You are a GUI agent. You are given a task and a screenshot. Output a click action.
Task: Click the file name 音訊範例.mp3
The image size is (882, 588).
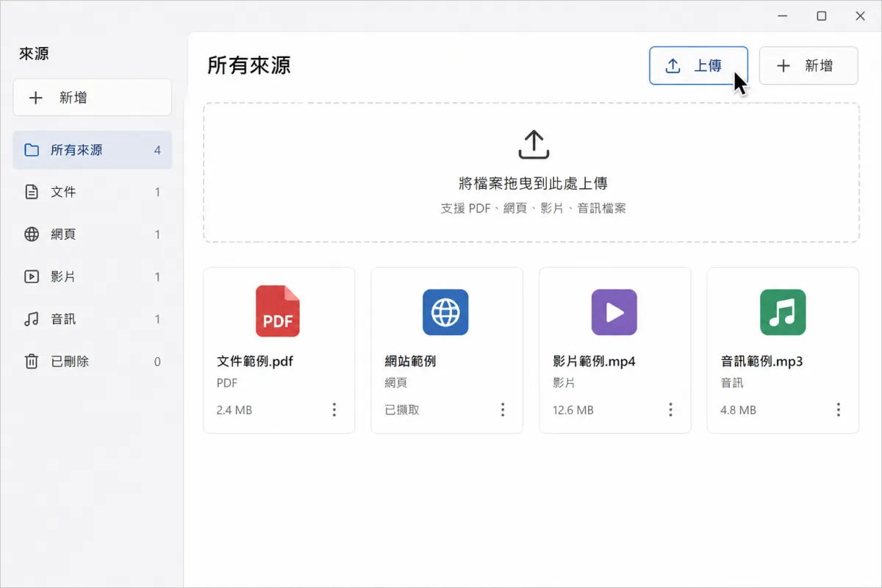(x=761, y=362)
